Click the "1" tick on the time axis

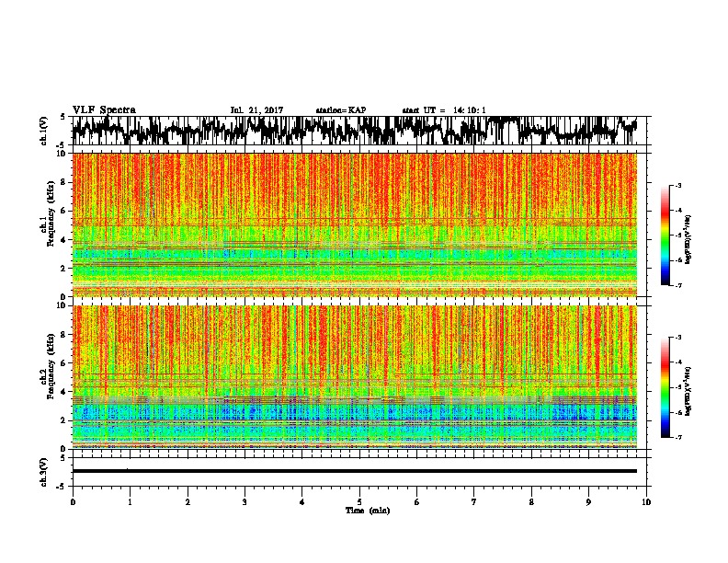click(x=130, y=502)
